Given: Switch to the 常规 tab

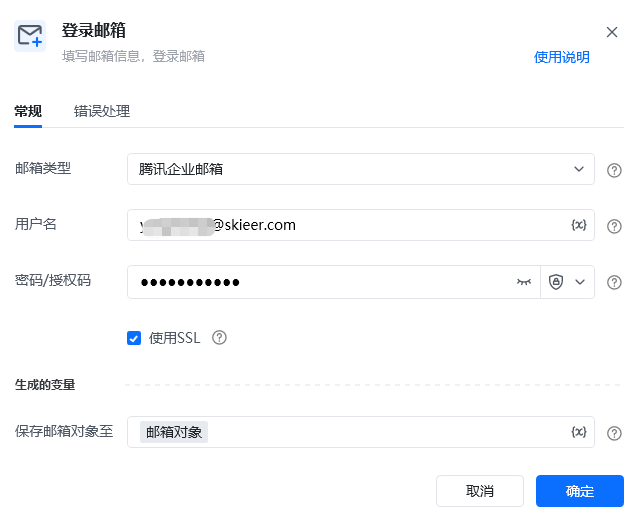Looking at the screenshot, I should click(x=28, y=111).
